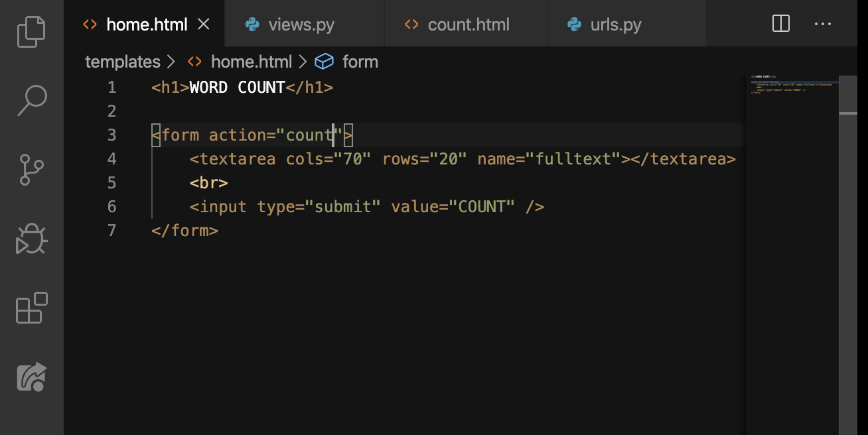Click line 3 form action attribute value
This screenshot has width=868, height=435.
pyautogui.click(x=309, y=135)
